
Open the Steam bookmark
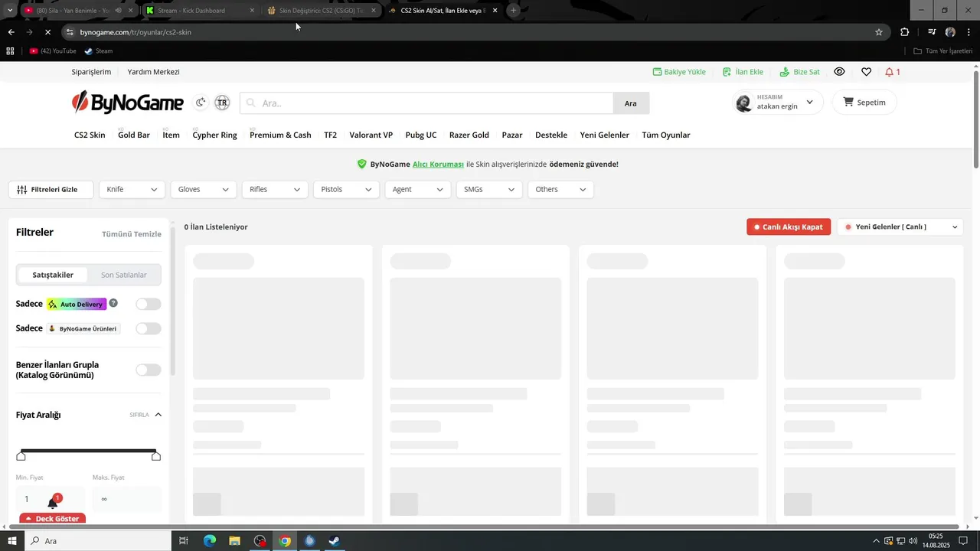(98, 51)
